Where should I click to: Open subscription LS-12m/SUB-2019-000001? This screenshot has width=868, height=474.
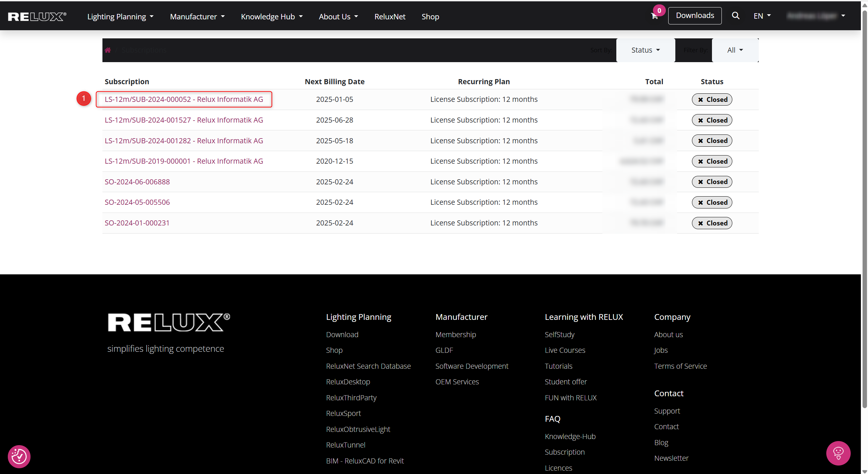(x=184, y=161)
